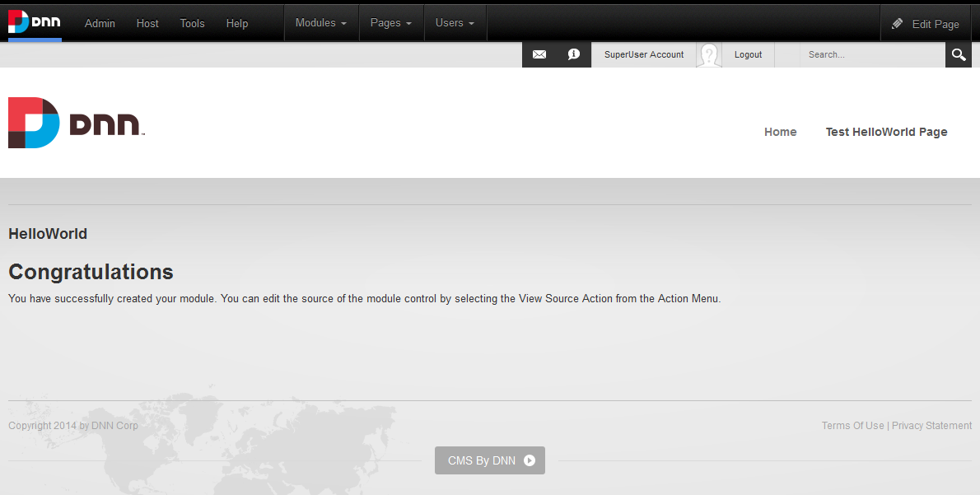The height and width of the screenshot is (495, 980).
Task: Open the Test HelloWorld Page nav item
Action: tap(886, 132)
